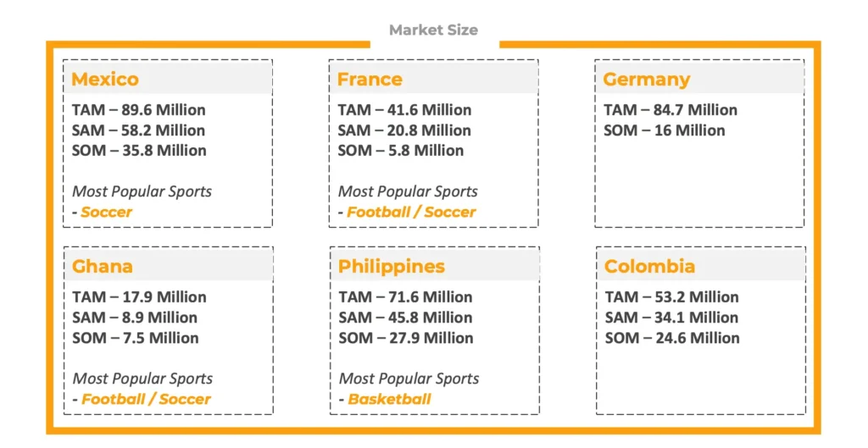Select the Philippines country heading

391,267
